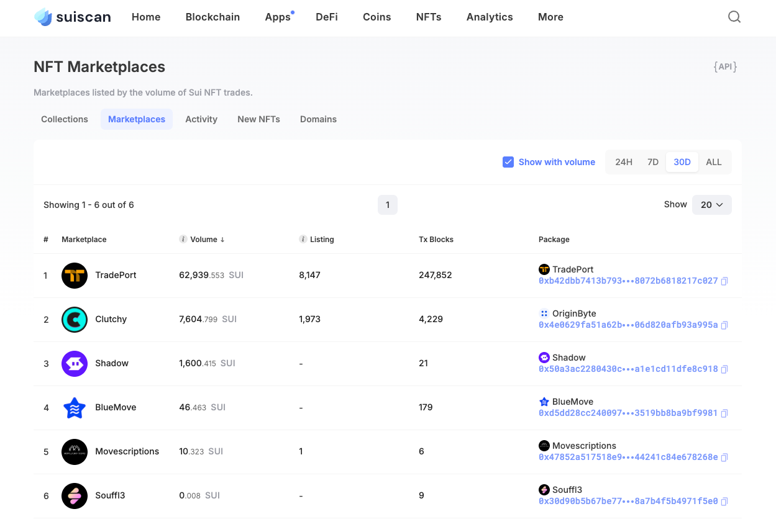The width and height of the screenshot is (776, 532).
Task: Select the ALL time range
Action: point(714,162)
